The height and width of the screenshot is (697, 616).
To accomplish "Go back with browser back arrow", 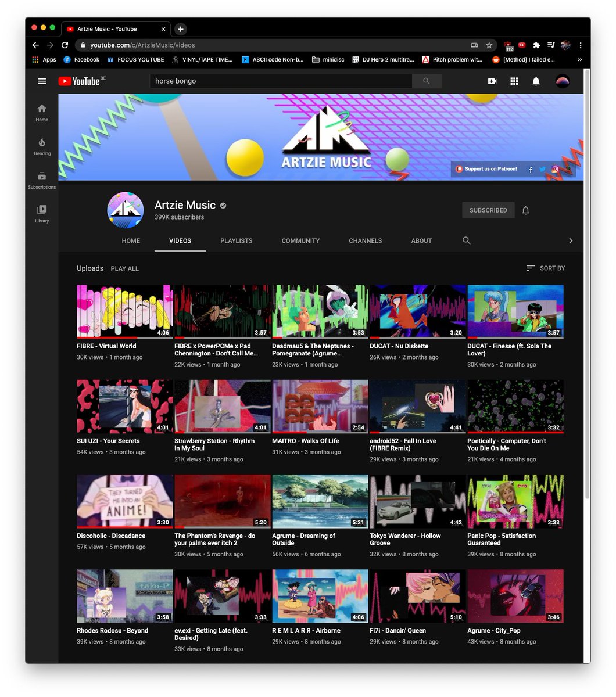I will pos(35,45).
